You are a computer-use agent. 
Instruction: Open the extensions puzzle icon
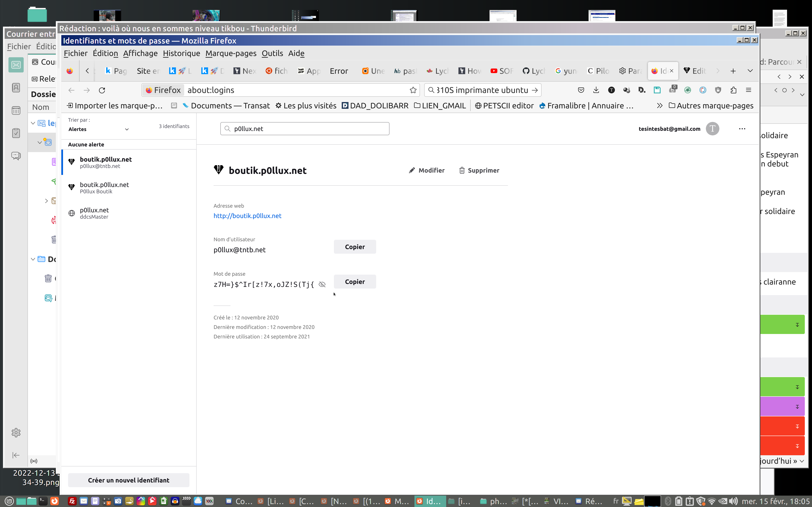click(733, 90)
